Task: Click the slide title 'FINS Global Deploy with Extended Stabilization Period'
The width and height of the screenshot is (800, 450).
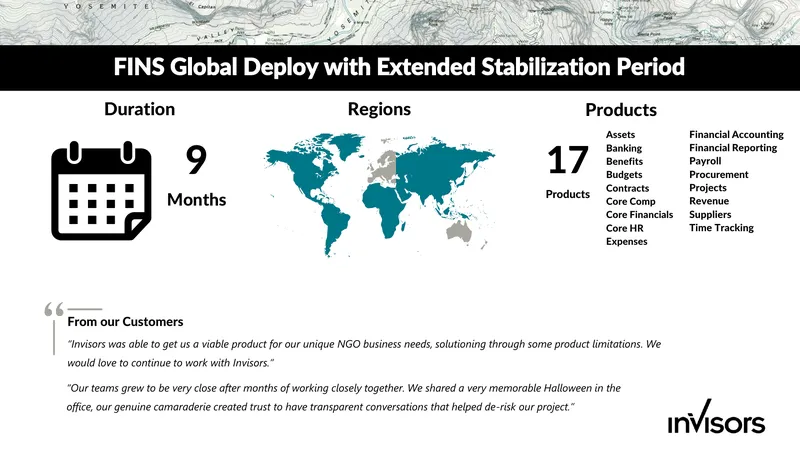Action: (399, 67)
